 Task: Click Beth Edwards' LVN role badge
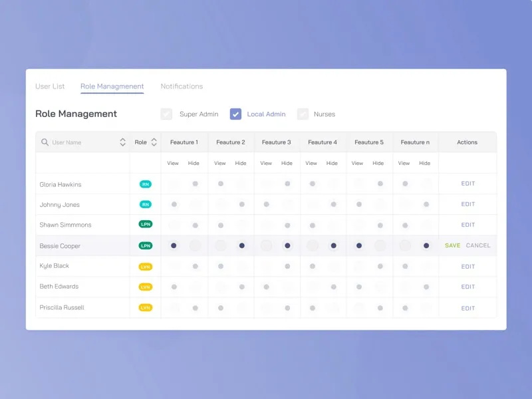point(145,287)
